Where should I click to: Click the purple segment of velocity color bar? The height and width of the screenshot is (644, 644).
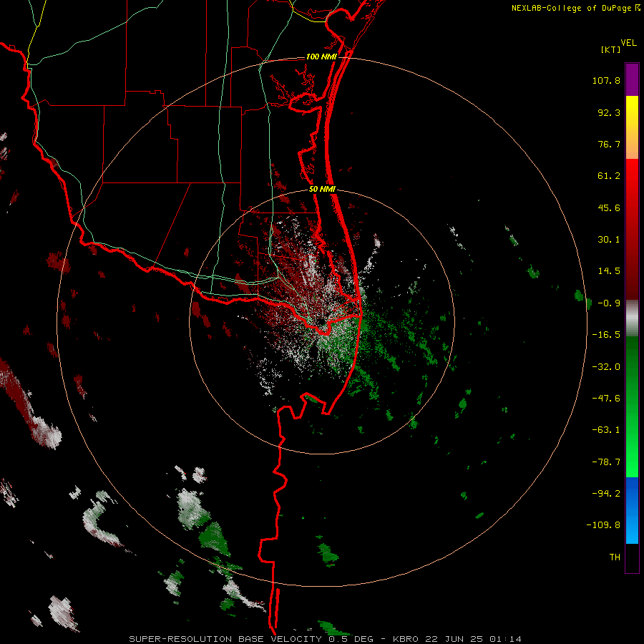coord(632,79)
